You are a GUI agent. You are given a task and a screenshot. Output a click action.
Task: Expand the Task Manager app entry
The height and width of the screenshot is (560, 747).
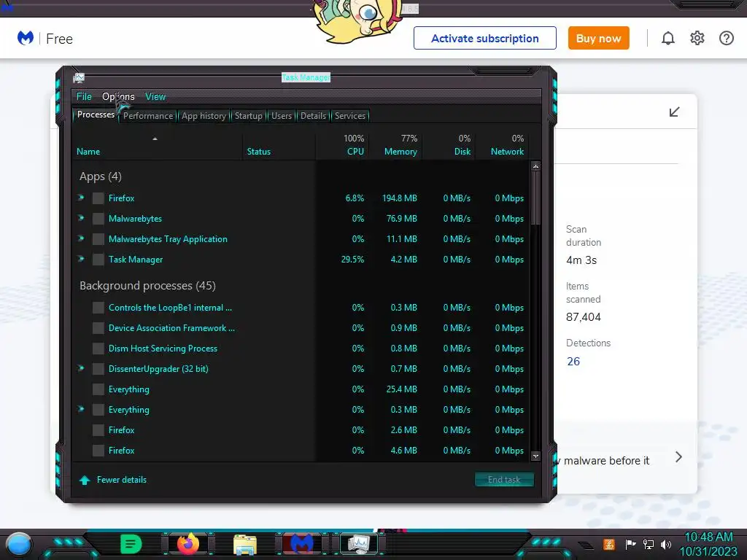[82, 259]
